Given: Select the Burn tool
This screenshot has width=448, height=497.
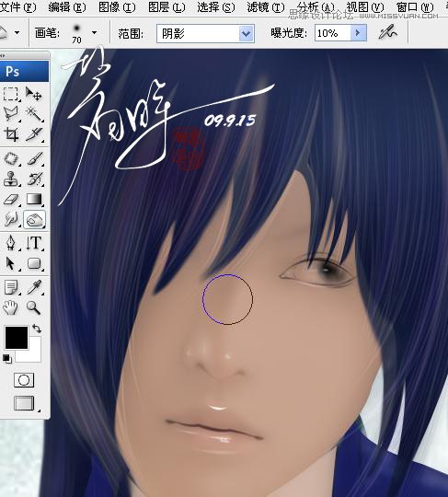Looking at the screenshot, I should pos(34,219).
